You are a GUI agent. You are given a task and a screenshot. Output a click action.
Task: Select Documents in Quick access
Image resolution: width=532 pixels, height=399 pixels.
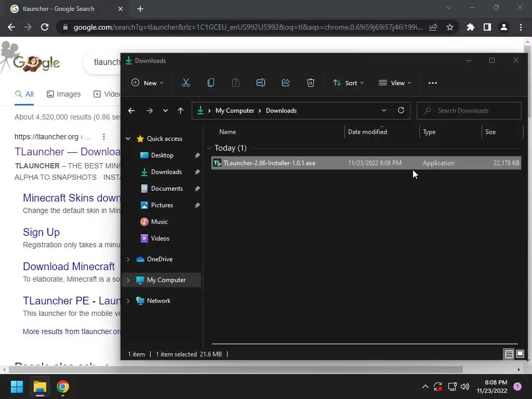pyautogui.click(x=167, y=188)
